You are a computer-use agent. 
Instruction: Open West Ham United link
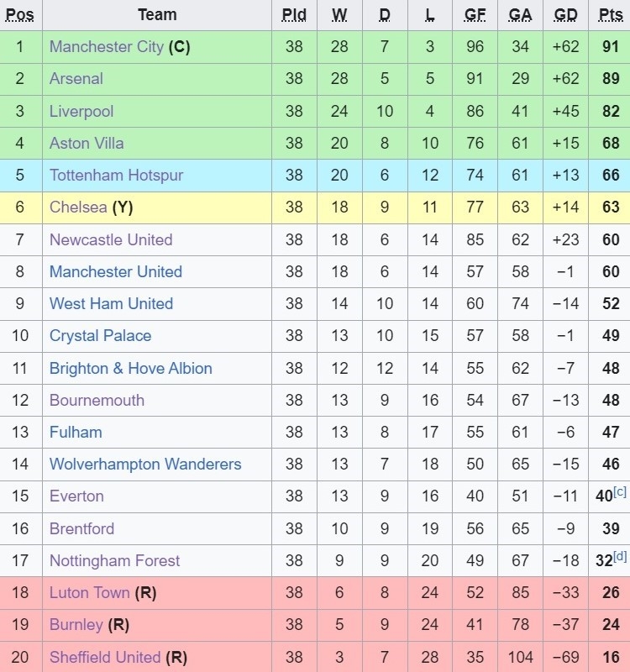pyautogui.click(x=111, y=304)
